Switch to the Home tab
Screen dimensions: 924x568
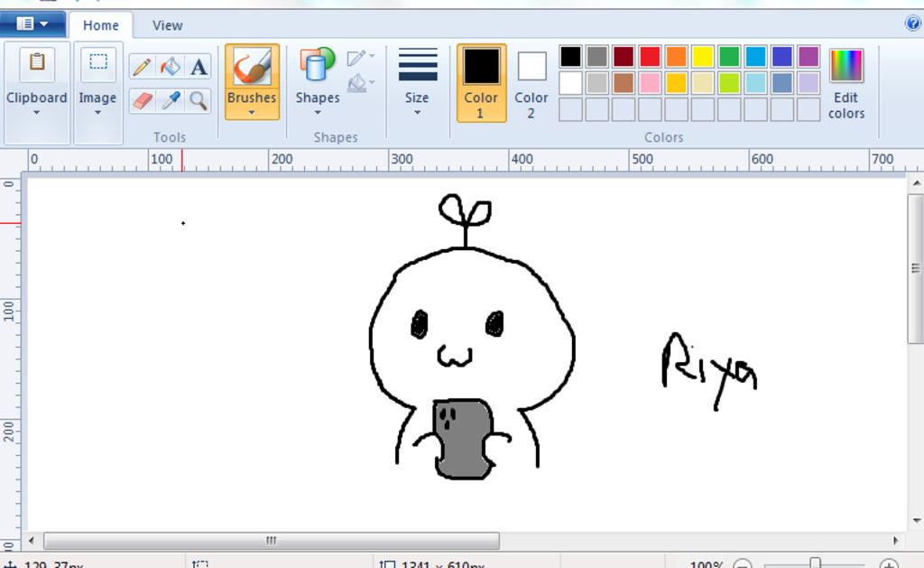101,25
